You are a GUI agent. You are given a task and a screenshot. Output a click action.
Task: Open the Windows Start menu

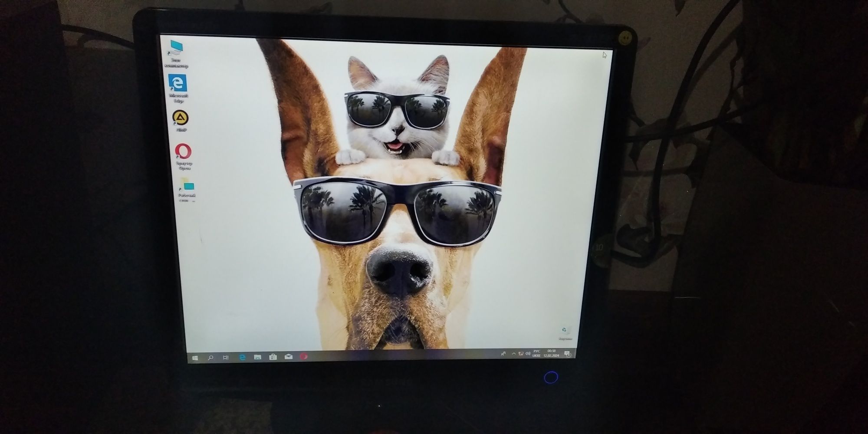195,358
